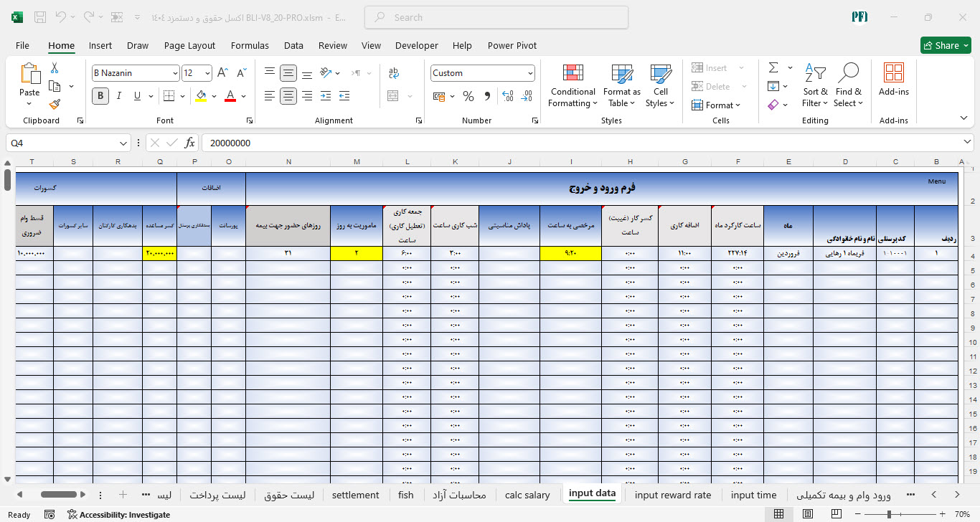Open the File menu
This screenshot has width=980, height=522.
22,45
